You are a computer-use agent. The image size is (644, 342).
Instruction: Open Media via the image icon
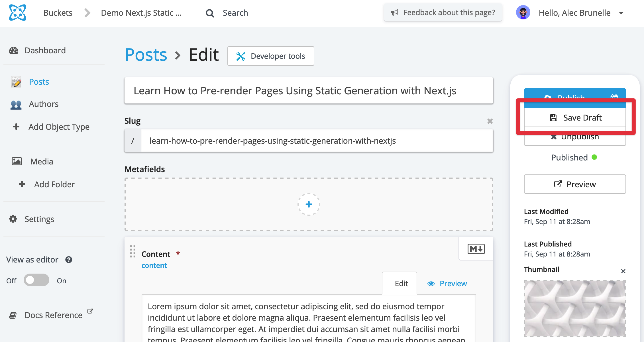pyautogui.click(x=17, y=161)
